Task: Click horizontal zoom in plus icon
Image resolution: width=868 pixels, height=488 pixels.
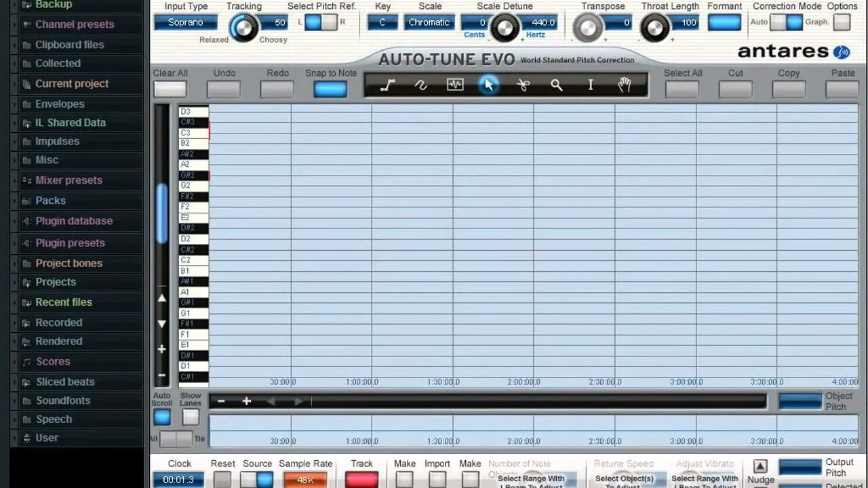Action: pos(247,401)
